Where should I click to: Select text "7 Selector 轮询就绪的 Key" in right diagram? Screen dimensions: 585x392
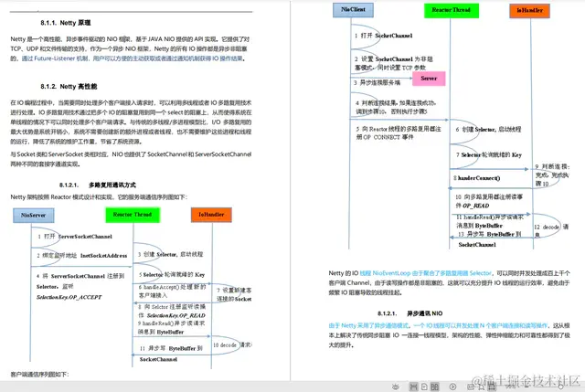[x=489, y=154]
